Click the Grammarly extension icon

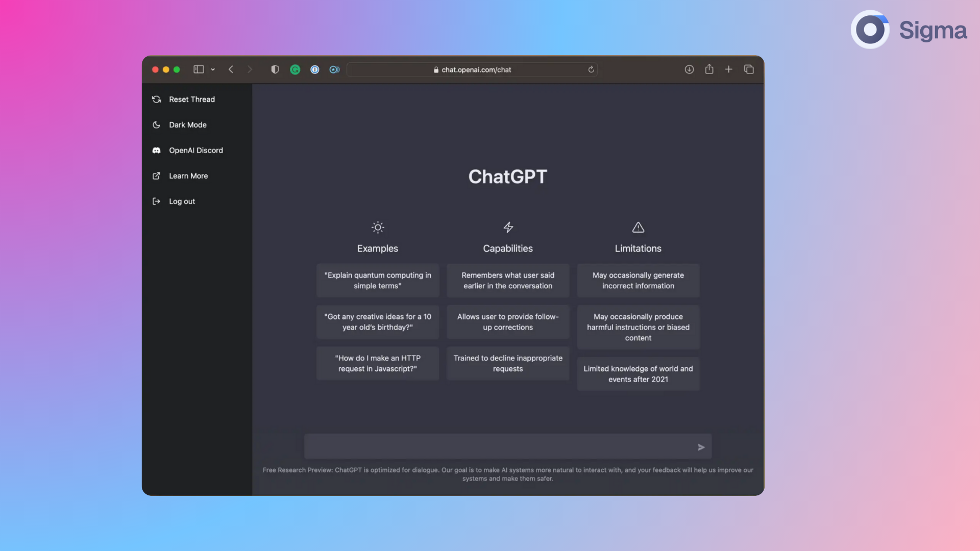[295, 69]
